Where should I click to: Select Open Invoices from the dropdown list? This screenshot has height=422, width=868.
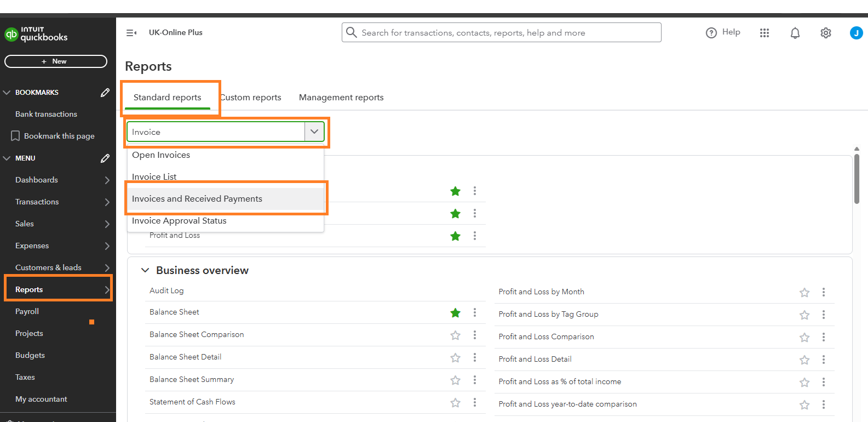point(226,155)
